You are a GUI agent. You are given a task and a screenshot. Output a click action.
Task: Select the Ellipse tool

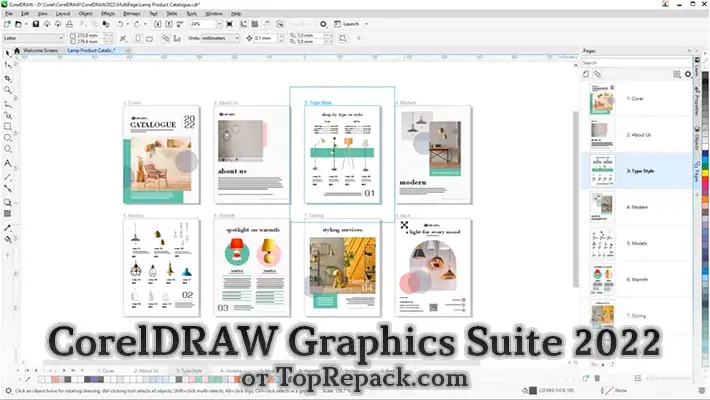7,137
